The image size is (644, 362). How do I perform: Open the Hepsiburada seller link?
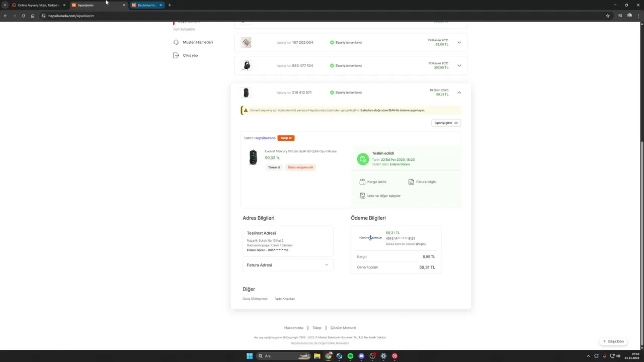[x=265, y=138]
